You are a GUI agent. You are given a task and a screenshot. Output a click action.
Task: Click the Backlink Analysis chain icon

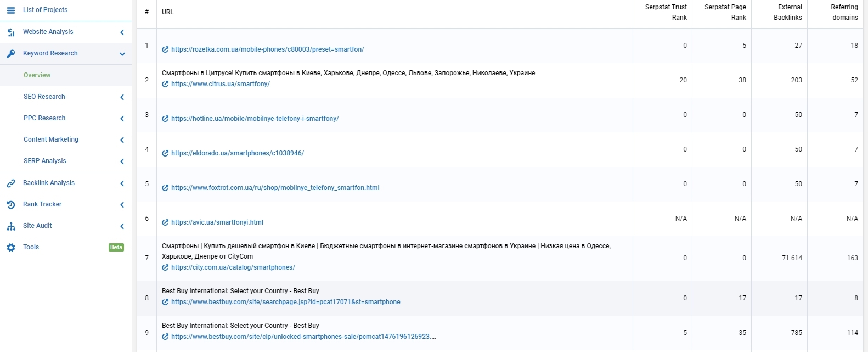tap(11, 183)
